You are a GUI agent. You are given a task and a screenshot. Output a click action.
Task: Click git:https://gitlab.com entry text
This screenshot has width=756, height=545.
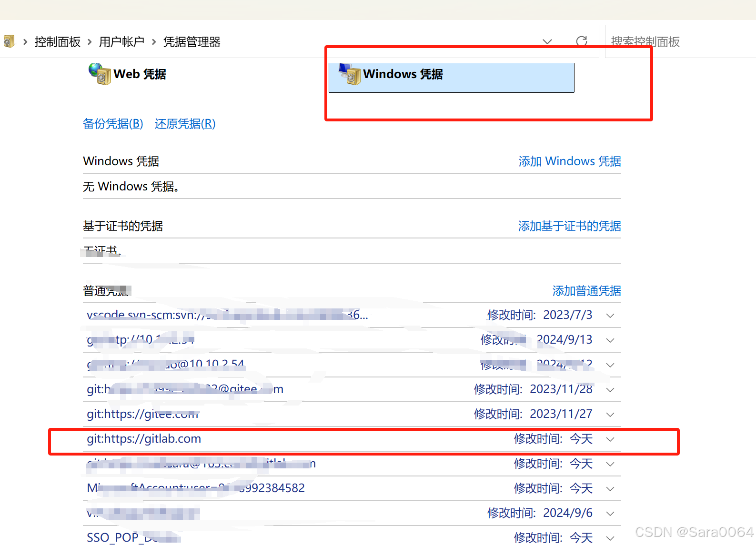click(144, 439)
